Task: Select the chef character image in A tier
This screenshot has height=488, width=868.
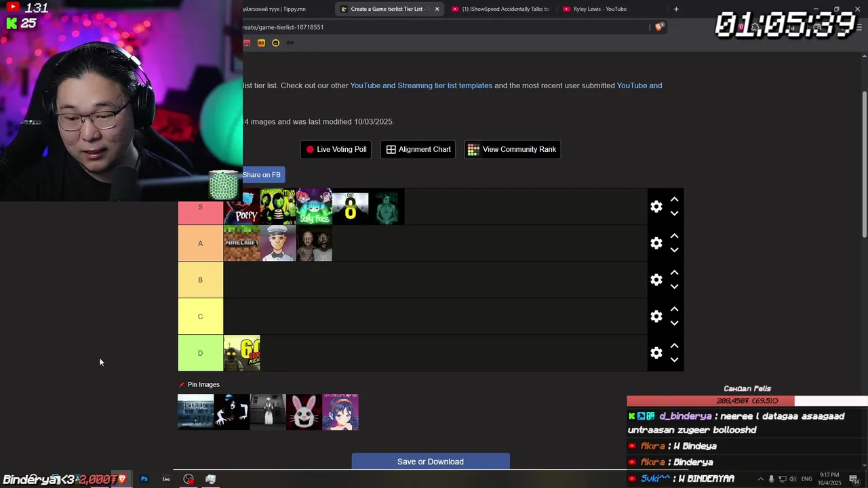Action: 278,243
